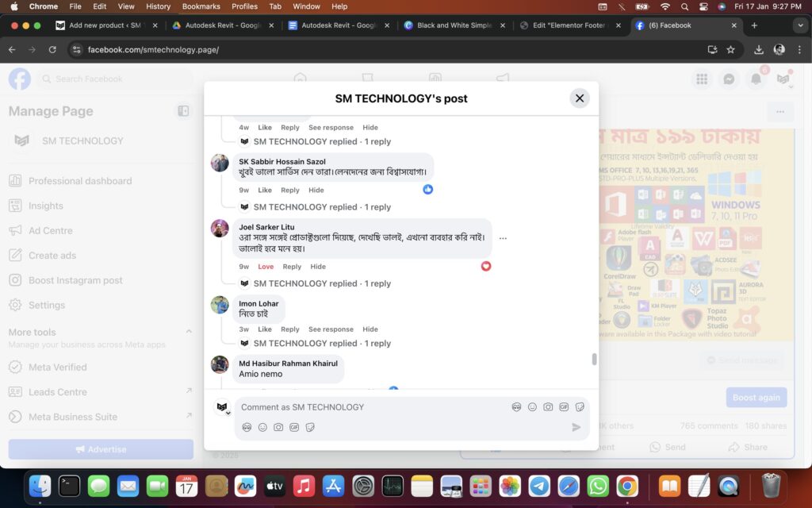Switch to the Edit "Elementor Footer" tab
Viewport: 812px width, 508px height.
point(569,25)
